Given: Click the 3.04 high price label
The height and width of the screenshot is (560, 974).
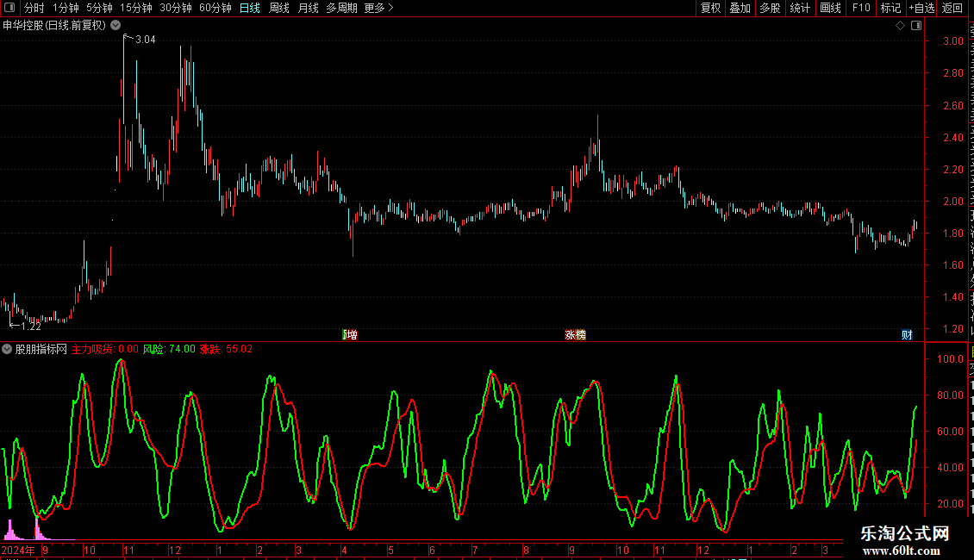Looking at the screenshot, I should (146, 40).
